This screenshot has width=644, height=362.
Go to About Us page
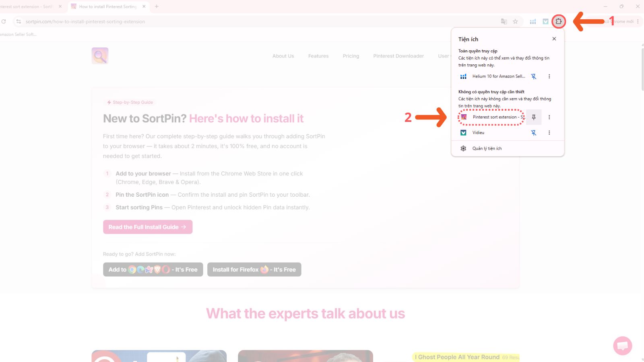point(283,56)
